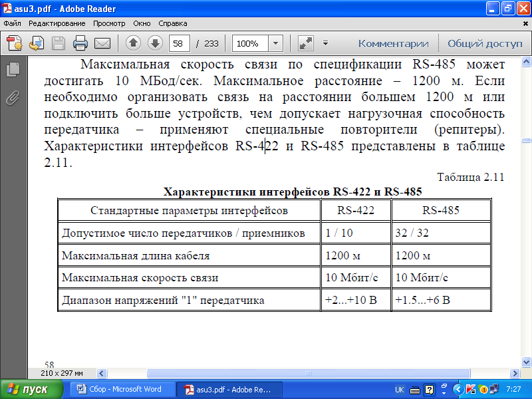532x399 pixels.
Task: Open the Attachments paperclip sidebar panel
Action: [13, 98]
